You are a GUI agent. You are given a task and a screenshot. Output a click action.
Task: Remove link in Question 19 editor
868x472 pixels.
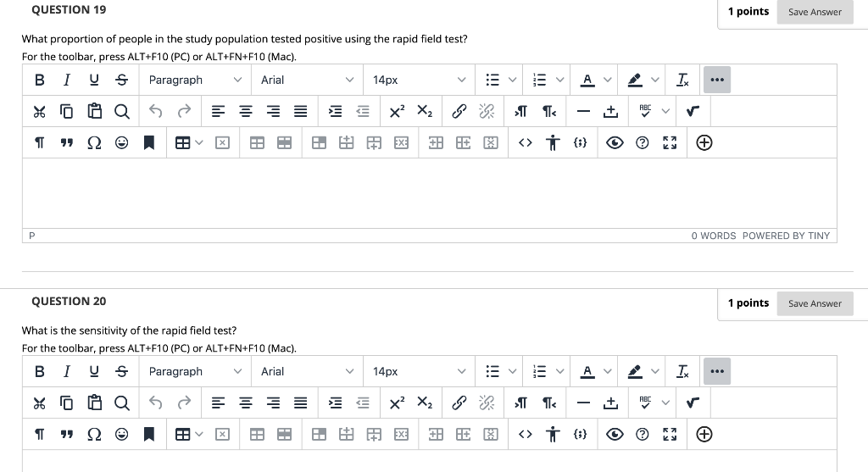pos(487,111)
